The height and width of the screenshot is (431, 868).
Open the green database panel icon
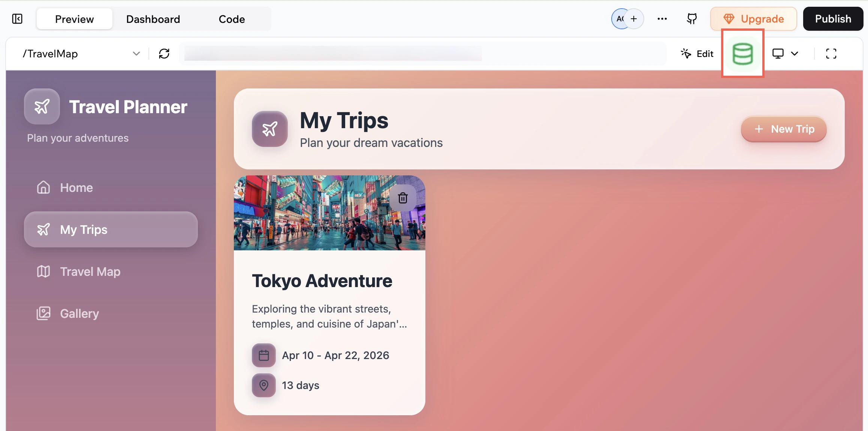point(742,54)
